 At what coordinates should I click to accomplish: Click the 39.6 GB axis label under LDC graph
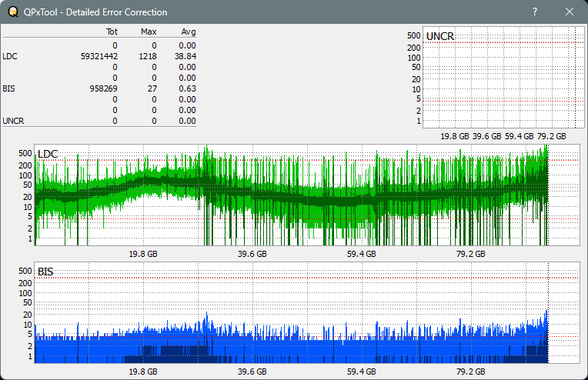[252, 254]
